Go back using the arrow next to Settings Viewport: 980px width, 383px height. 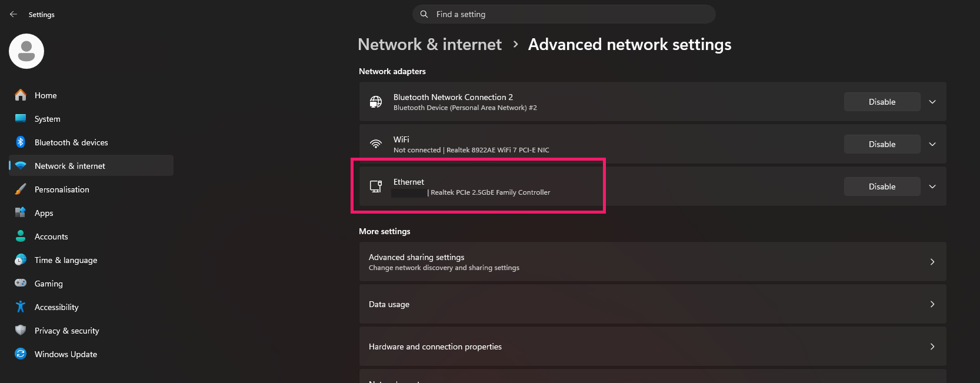click(x=13, y=14)
